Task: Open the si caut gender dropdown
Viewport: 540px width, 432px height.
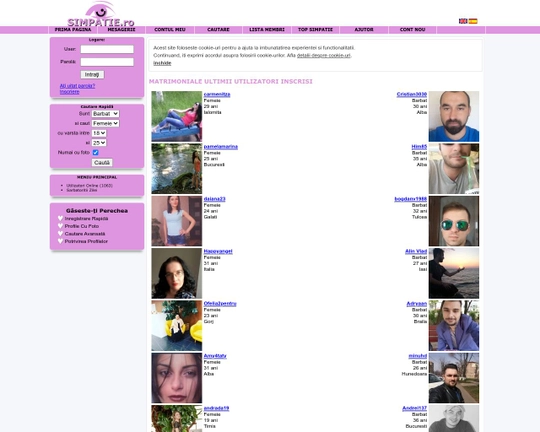Action: (105, 123)
